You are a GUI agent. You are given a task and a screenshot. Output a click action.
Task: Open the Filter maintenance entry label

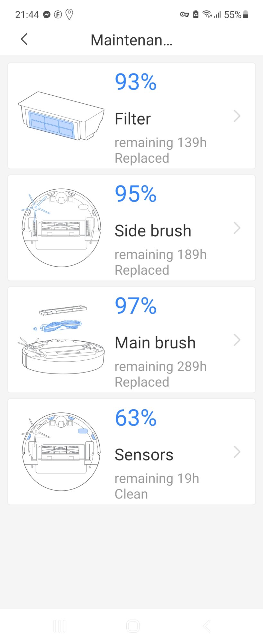(x=133, y=119)
